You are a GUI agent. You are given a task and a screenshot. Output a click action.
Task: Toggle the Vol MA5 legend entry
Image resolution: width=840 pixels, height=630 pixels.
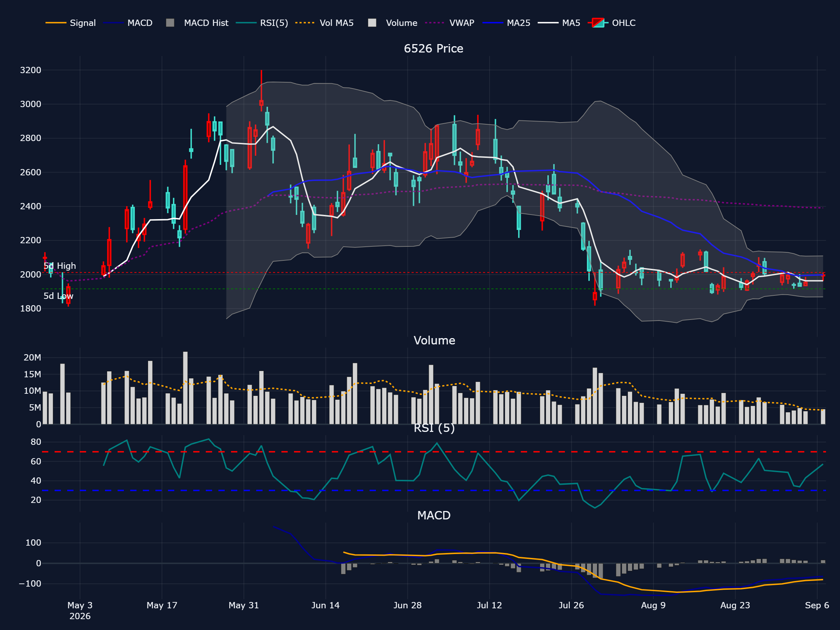324,23
